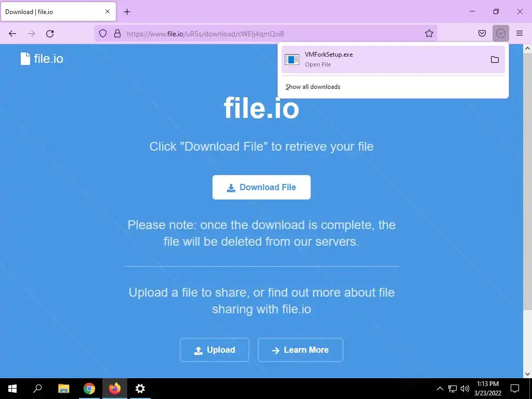Click Show all downloads
This screenshot has height=399, width=532.
(x=313, y=87)
